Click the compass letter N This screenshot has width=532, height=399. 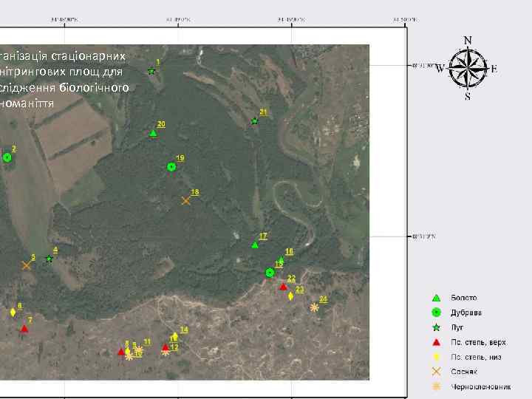point(468,41)
